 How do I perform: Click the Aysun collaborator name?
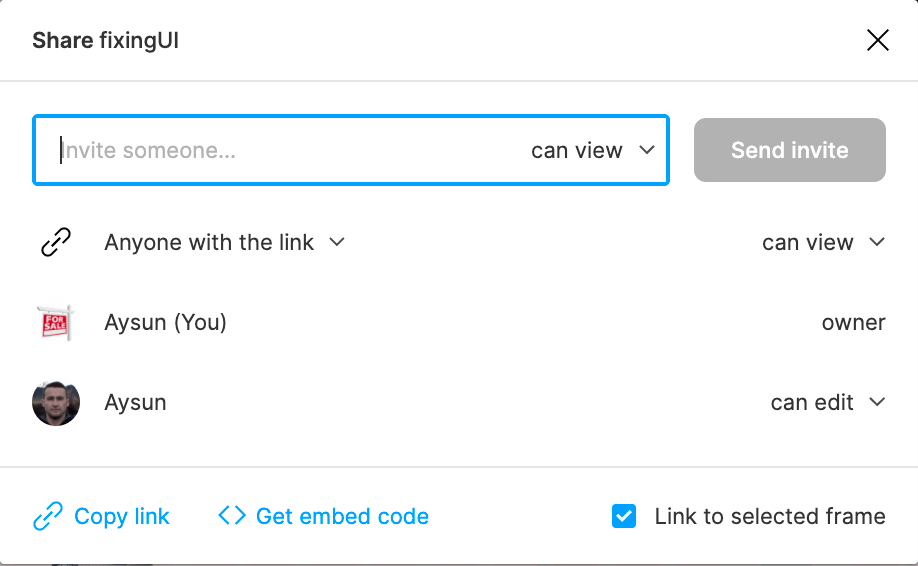pos(135,403)
